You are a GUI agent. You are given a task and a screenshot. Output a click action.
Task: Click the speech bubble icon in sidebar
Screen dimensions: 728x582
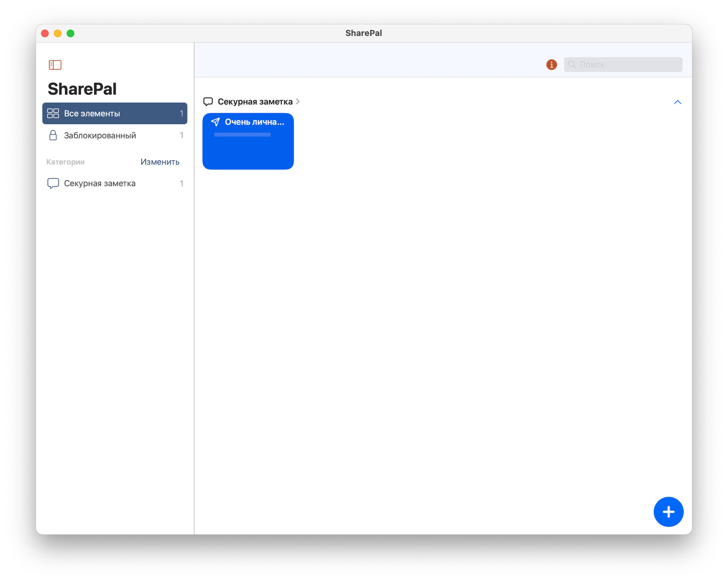(53, 183)
